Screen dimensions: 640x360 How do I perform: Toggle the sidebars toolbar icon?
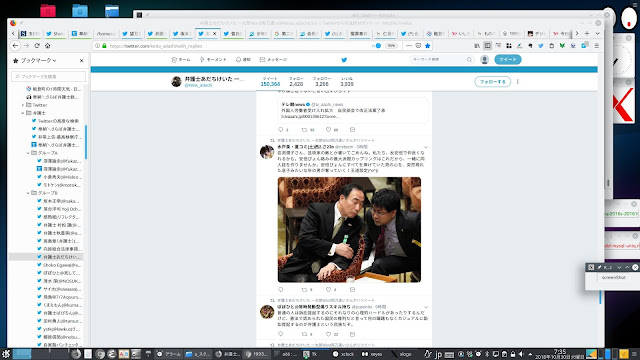(x=487, y=46)
